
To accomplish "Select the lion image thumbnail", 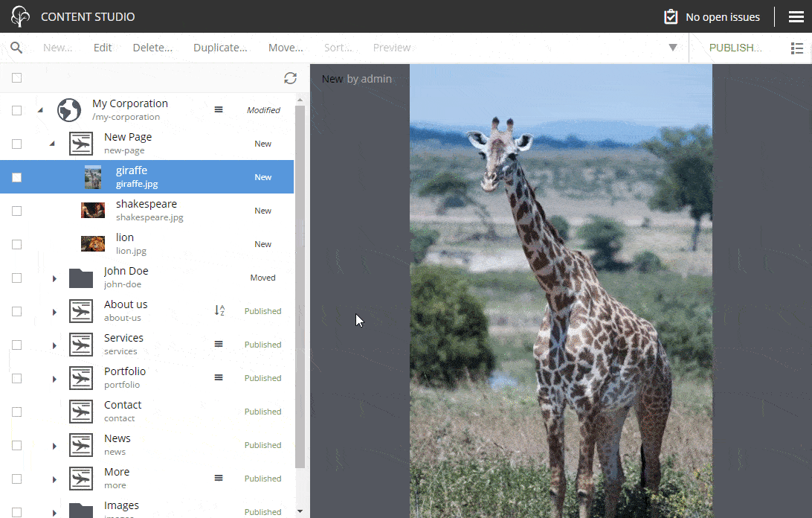I will [93, 244].
